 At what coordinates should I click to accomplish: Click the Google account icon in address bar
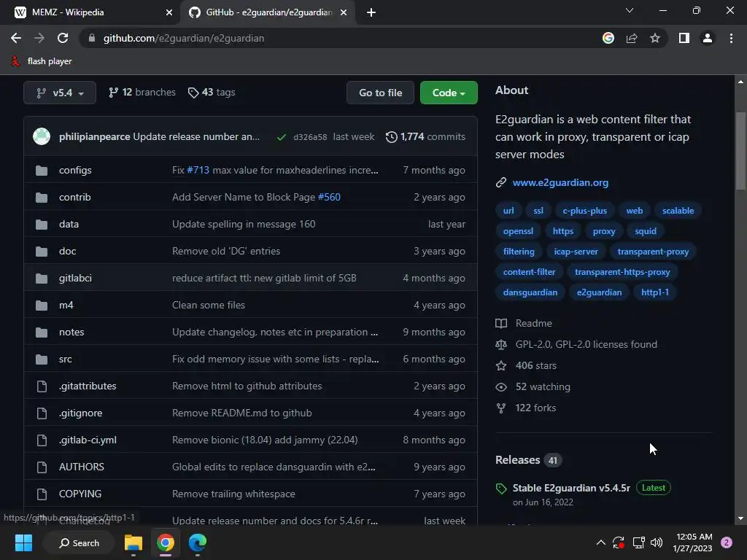pyautogui.click(x=608, y=38)
